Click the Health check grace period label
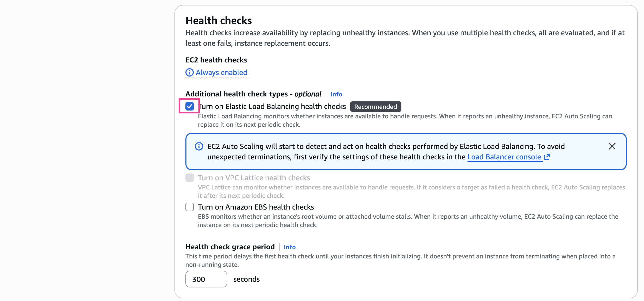 click(x=230, y=247)
